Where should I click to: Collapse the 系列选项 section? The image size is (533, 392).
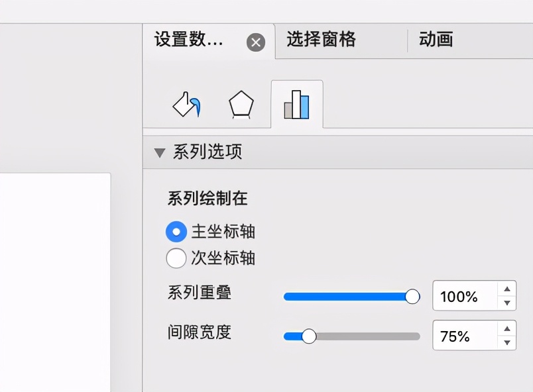(x=159, y=153)
